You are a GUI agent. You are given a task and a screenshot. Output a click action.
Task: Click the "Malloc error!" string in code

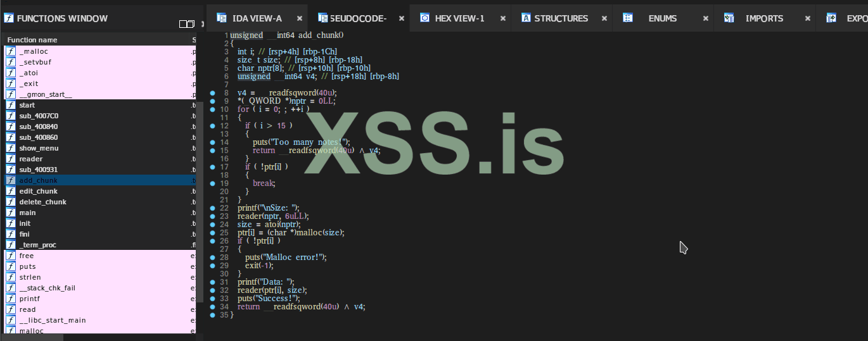[x=293, y=257]
